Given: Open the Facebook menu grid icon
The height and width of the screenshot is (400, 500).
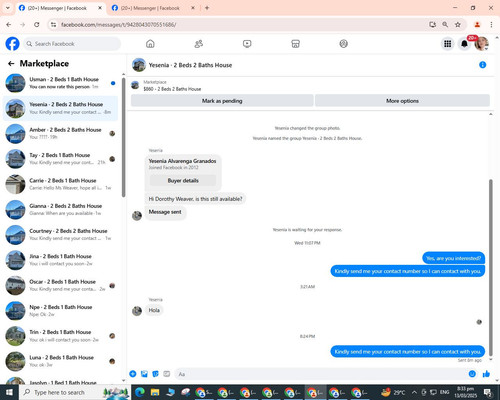Looking at the screenshot, I should pos(448,44).
